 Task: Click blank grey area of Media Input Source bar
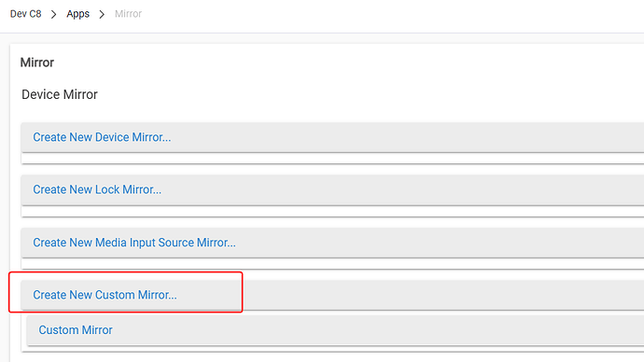440,243
